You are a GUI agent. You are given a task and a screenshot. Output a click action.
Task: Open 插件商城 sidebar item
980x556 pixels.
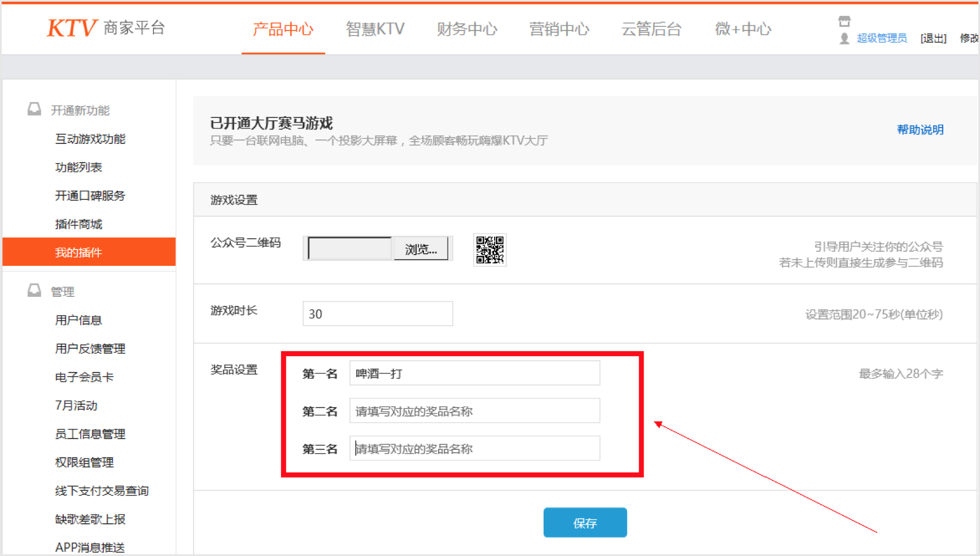(x=78, y=224)
